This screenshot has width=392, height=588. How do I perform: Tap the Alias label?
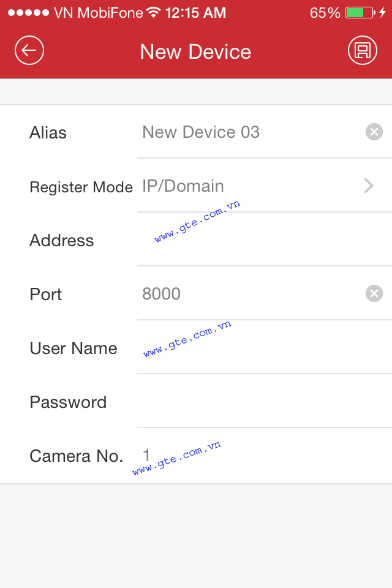[48, 133]
